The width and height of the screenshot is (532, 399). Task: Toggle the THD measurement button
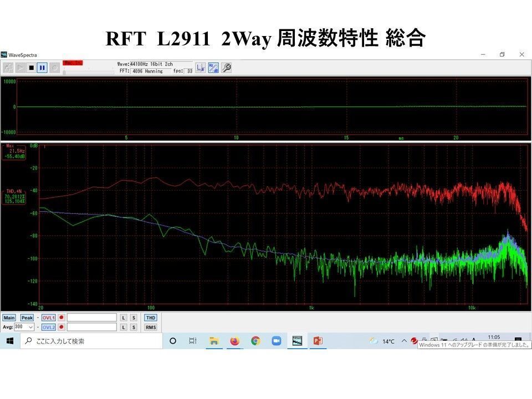click(151, 318)
